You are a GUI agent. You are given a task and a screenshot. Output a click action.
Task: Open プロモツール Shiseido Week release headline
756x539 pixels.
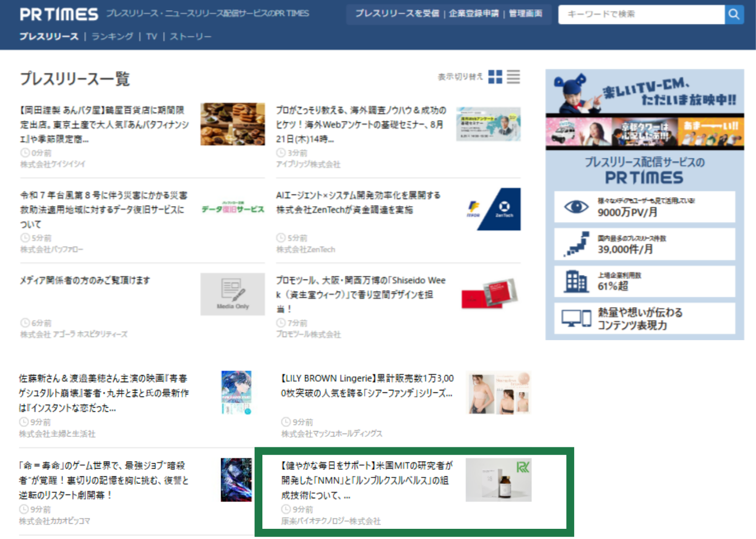click(361, 295)
